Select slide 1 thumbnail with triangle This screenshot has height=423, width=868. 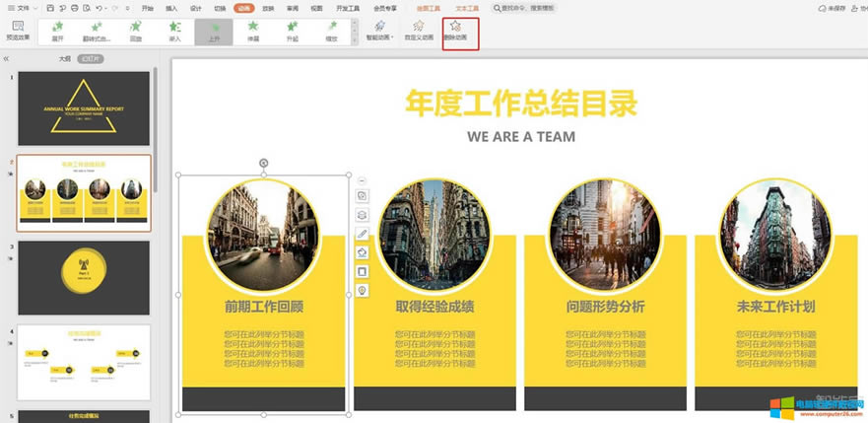coord(83,107)
